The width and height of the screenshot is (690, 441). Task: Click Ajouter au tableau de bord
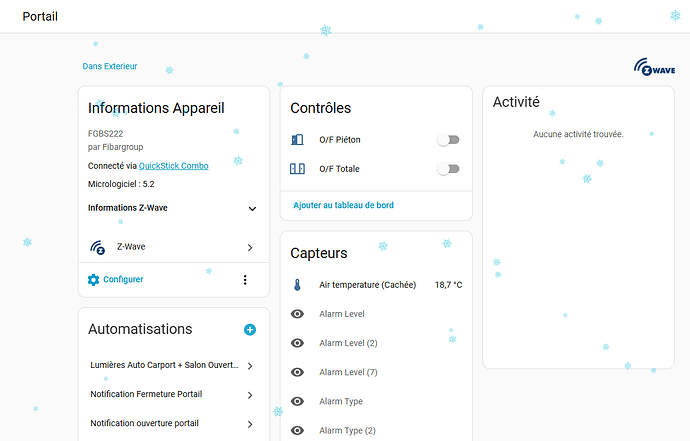[x=343, y=205]
